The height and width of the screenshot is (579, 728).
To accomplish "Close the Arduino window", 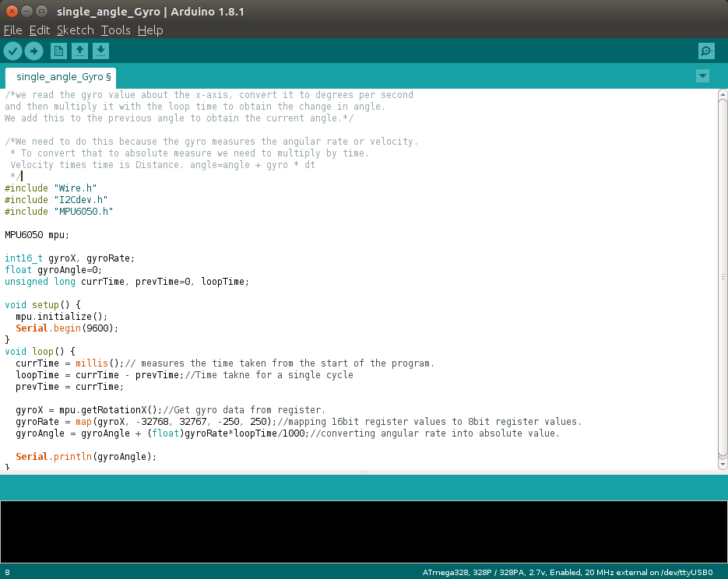I will (12, 11).
